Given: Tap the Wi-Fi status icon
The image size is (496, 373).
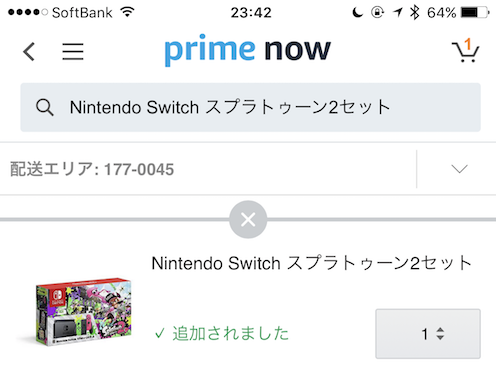Looking at the screenshot, I should tap(128, 12).
